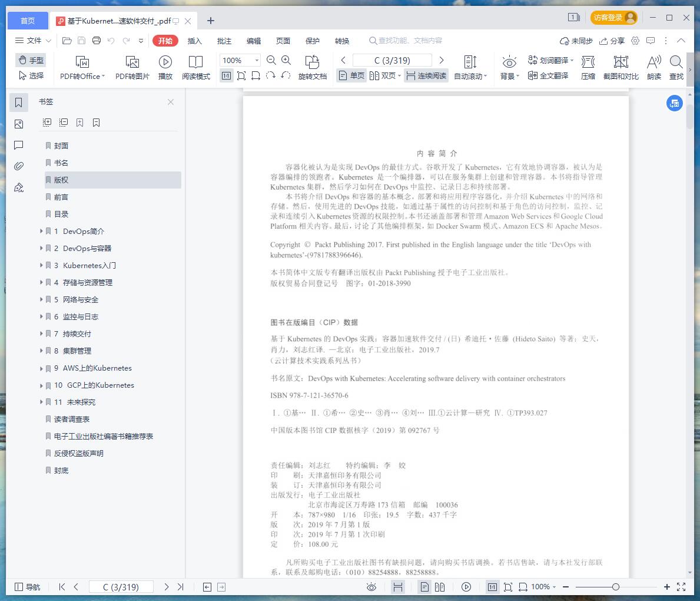Toggle 单页 single page layout
Viewport: 700px width, 601px height.
point(352,75)
